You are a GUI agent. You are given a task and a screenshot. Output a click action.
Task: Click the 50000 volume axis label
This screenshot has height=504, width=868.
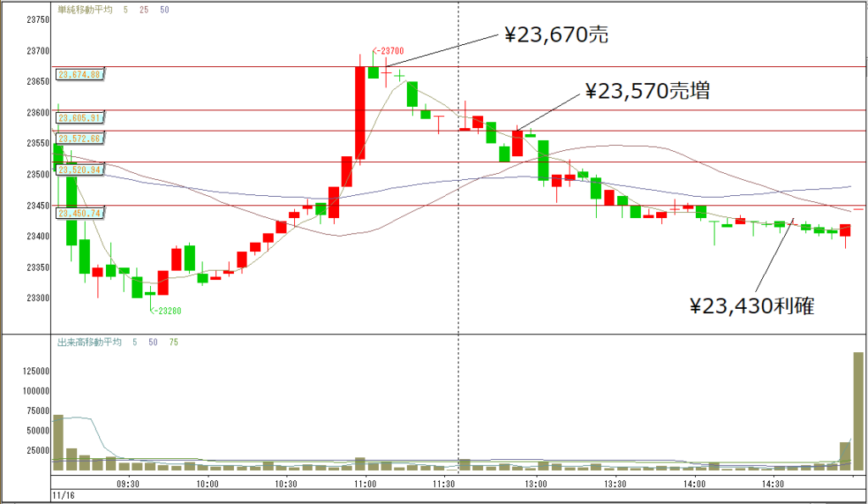[x=38, y=431]
